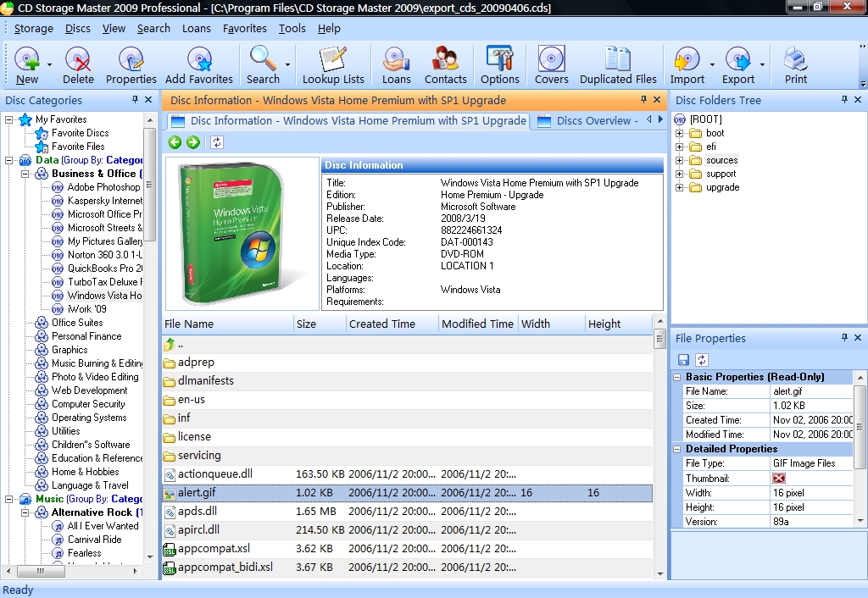Select Favorite Discs in tree
Viewport: 868px width, 598px height.
pos(81,133)
